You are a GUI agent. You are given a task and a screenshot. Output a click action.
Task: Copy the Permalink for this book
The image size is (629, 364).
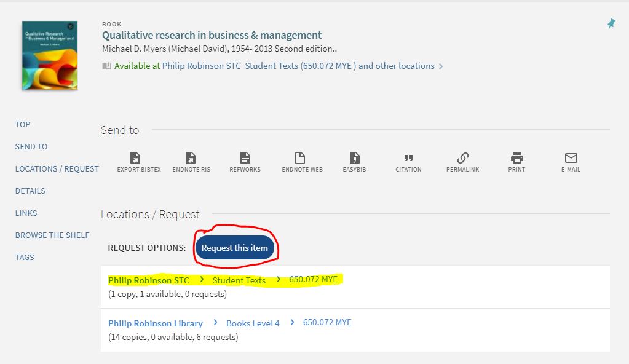pos(462,159)
